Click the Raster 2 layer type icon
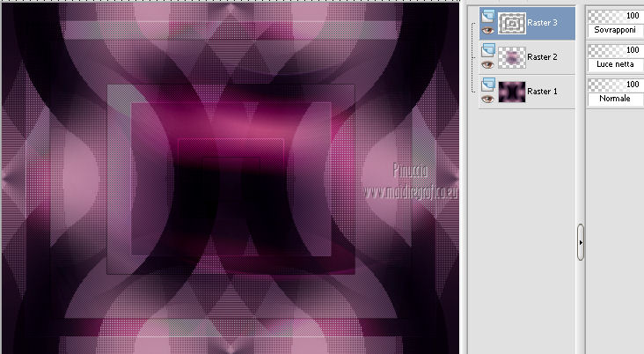Screen dimensions: 644x354 tap(488, 50)
